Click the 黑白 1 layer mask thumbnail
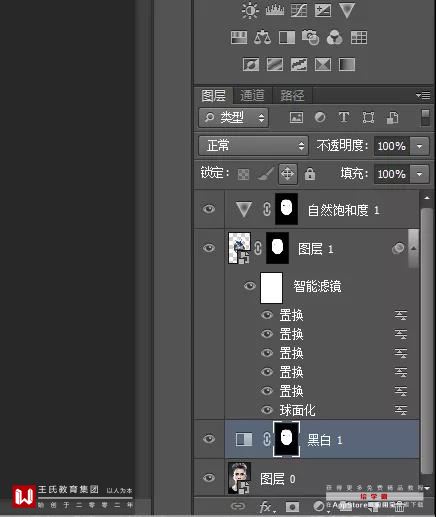 point(286,439)
